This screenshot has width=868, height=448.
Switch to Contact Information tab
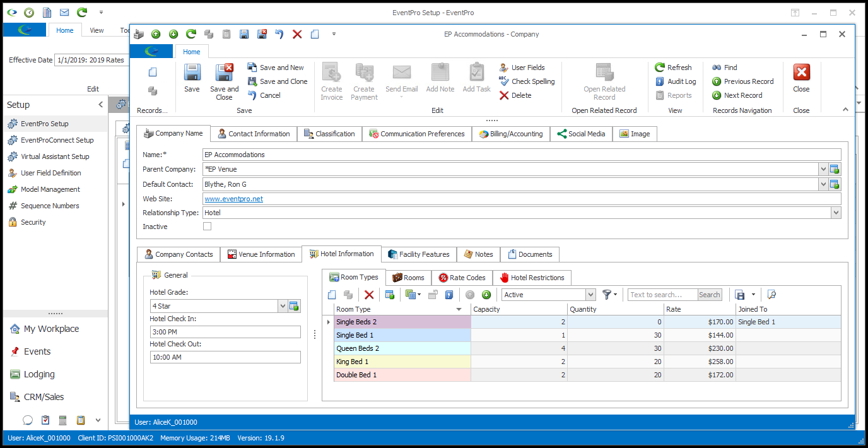pyautogui.click(x=253, y=134)
